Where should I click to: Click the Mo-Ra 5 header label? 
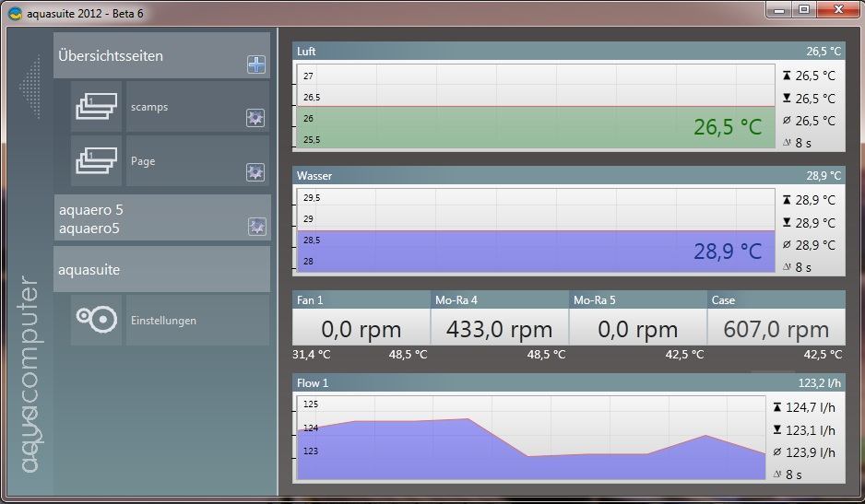click(x=595, y=300)
